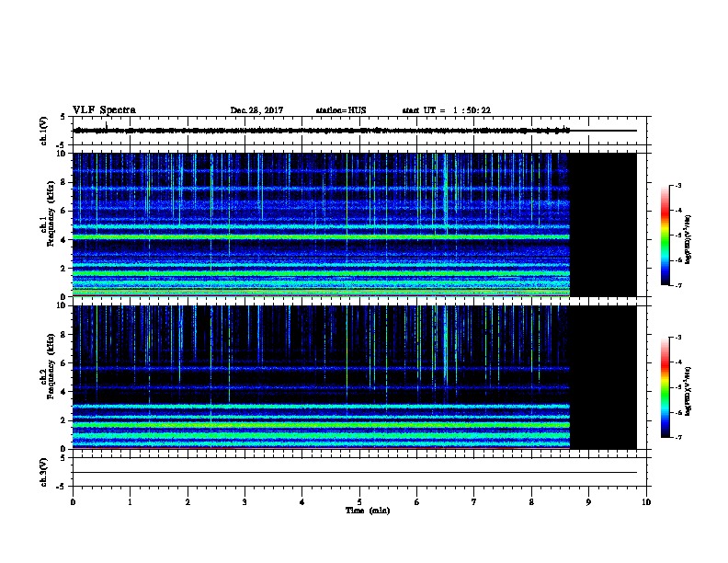Click the 8 kHz tick of ch.2 spectrogram
Image resolution: width=728 pixels, height=563 pixels.
tap(64, 335)
